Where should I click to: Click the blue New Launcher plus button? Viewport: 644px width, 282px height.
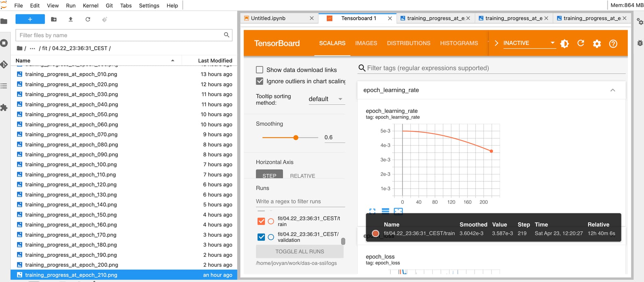(x=30, y=19)
